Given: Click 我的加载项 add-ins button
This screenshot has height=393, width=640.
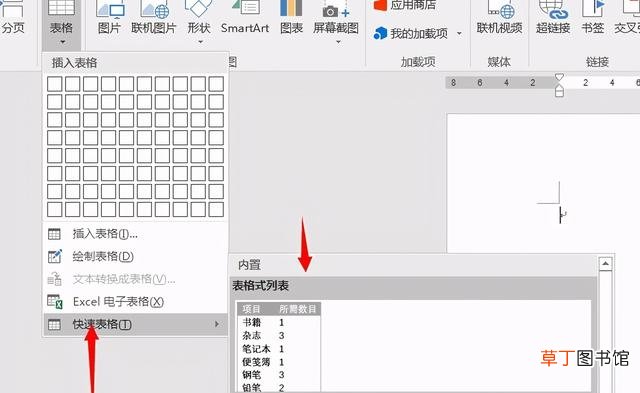Looking at the screenshot, I should pyautogui.click(x=411, y=33).
